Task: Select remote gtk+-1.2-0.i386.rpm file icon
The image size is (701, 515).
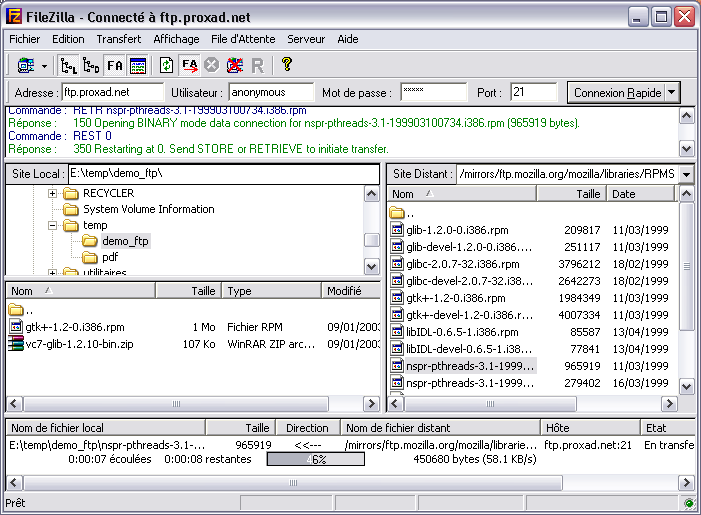Action: point(397,298)
